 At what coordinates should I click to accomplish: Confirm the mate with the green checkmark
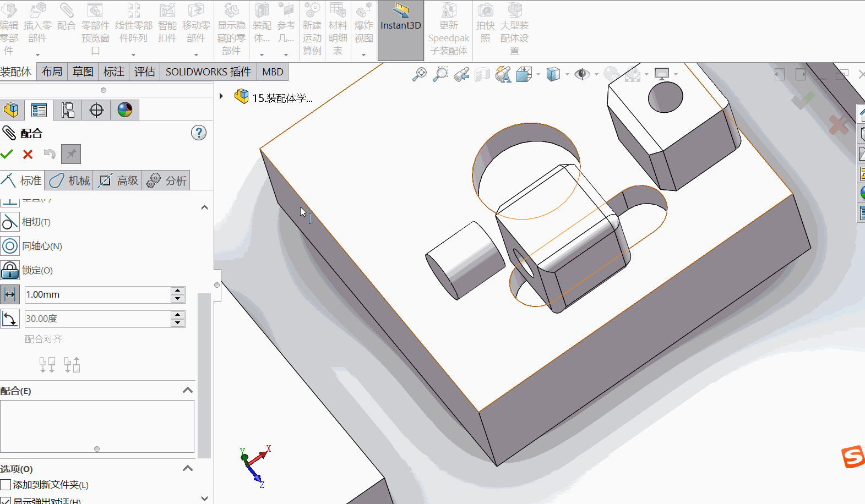7,154
